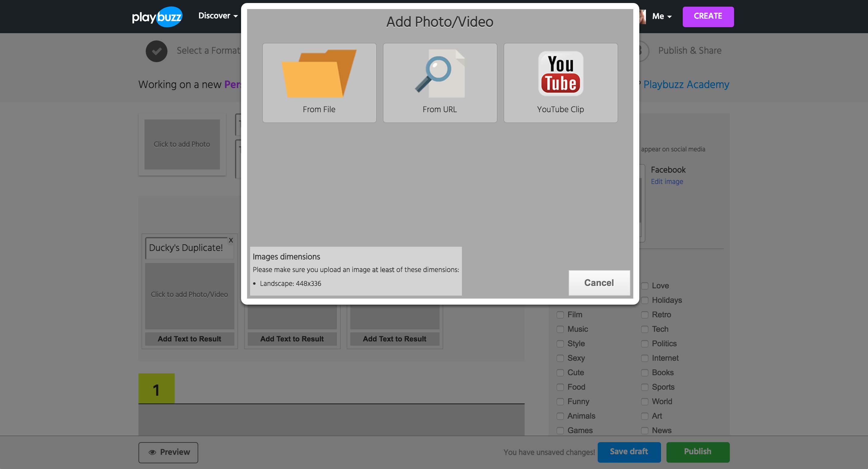Click the question number 1 badge
868x469 pixels.
(x=156, y=389)
